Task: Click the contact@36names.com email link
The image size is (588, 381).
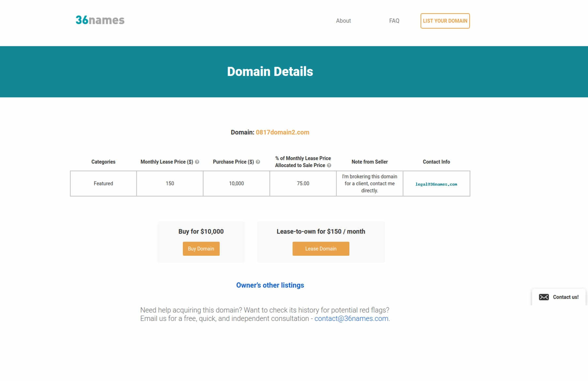Action: coord(351,318)
